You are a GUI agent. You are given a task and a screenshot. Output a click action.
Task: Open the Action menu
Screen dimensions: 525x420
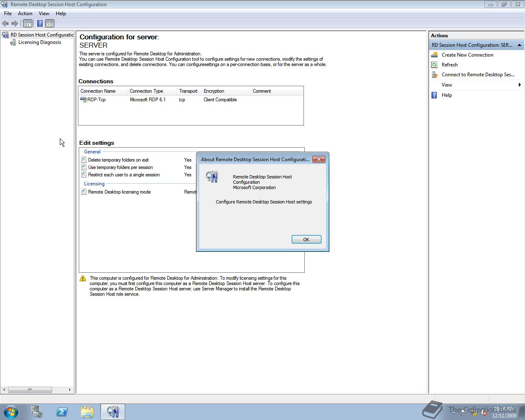tap(25, 14)
